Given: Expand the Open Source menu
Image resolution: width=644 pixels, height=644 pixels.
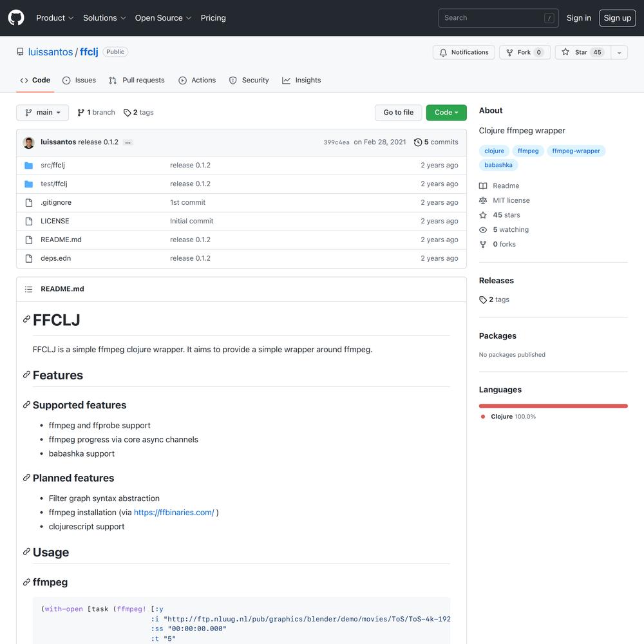Looking at the screenshot, I should pyautogui.click(x=163, y=17).
